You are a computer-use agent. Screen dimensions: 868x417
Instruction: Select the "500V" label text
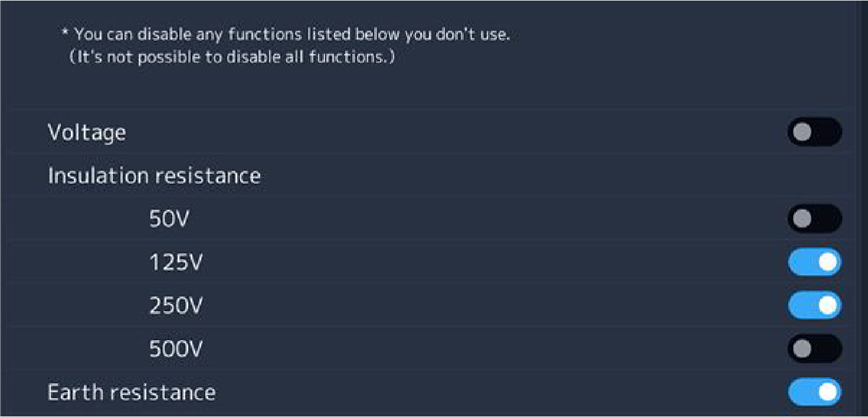(176, 349)
